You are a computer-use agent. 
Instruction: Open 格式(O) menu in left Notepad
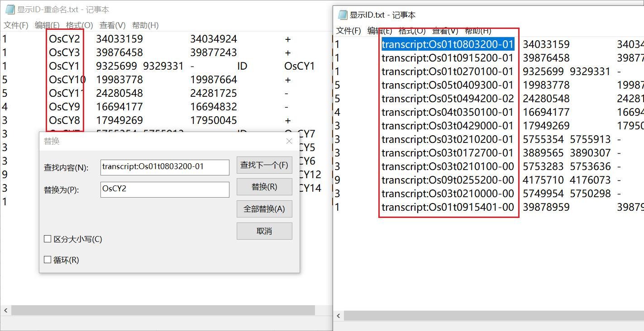point(79,25)
